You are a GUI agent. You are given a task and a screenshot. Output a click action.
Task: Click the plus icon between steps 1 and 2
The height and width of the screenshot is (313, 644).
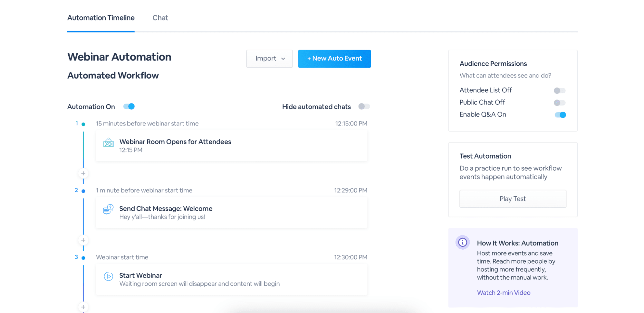point(83,173)
